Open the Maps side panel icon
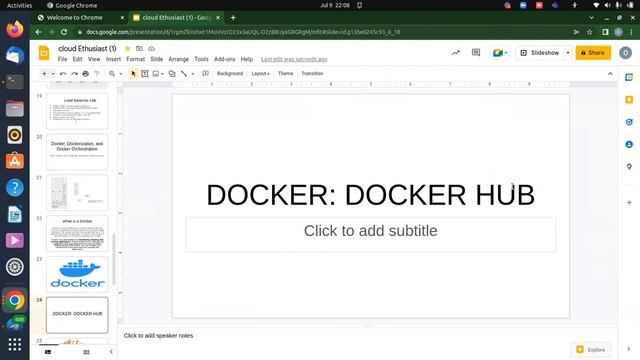640x360 pixels. tap(629, 167)
